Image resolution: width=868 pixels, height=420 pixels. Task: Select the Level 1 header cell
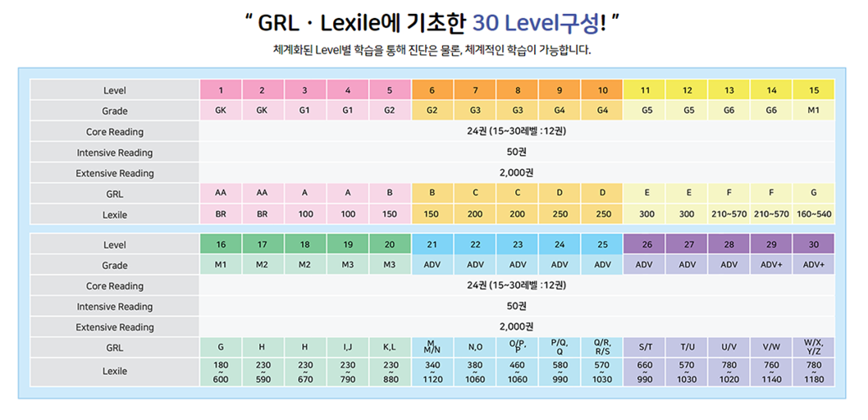221,89
